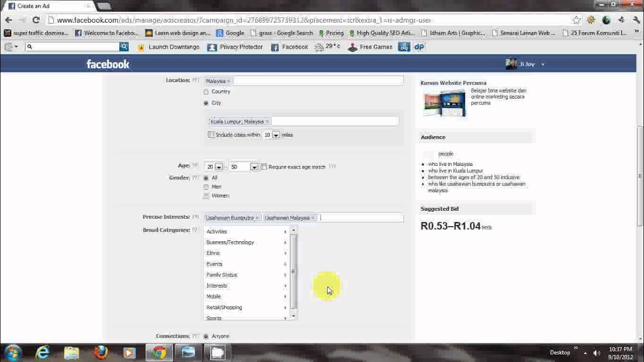The width and height of the screenshot is (644, 362).
Task: Click the Ji Joy profile picture
Action: tap(511, 64)
